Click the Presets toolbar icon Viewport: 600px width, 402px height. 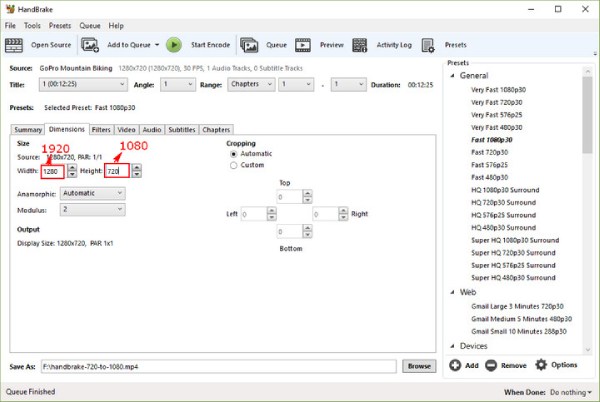pos(428,45)
